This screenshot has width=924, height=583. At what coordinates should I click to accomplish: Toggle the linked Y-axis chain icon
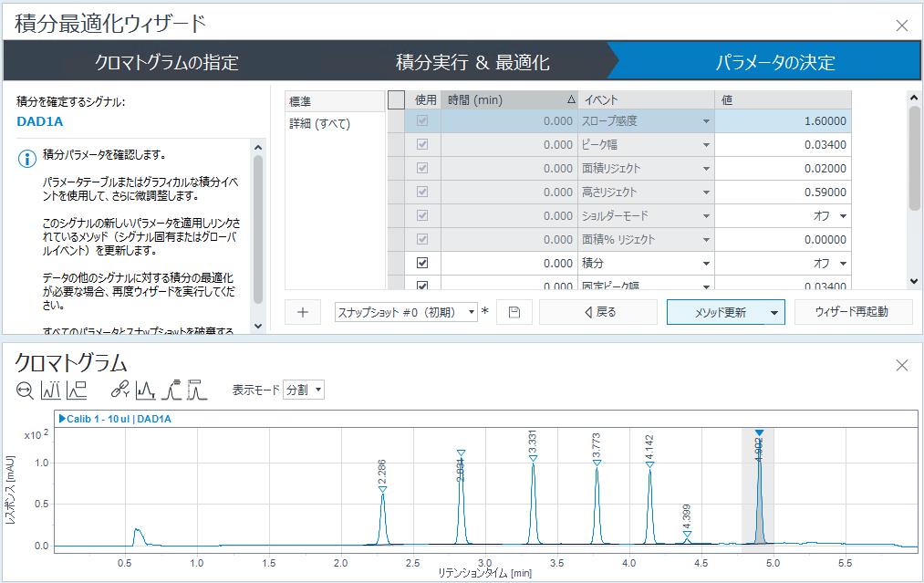pyautogui.click(x=119, y=390)
